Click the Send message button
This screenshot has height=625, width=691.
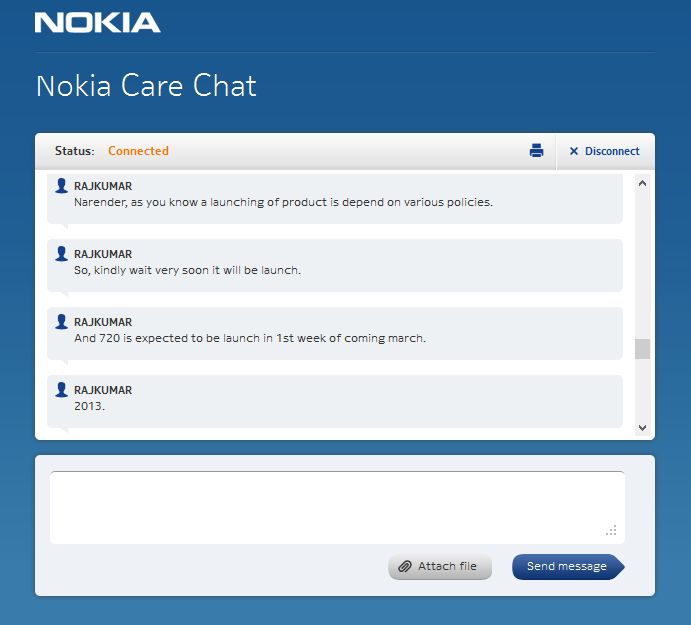point(567,567)
